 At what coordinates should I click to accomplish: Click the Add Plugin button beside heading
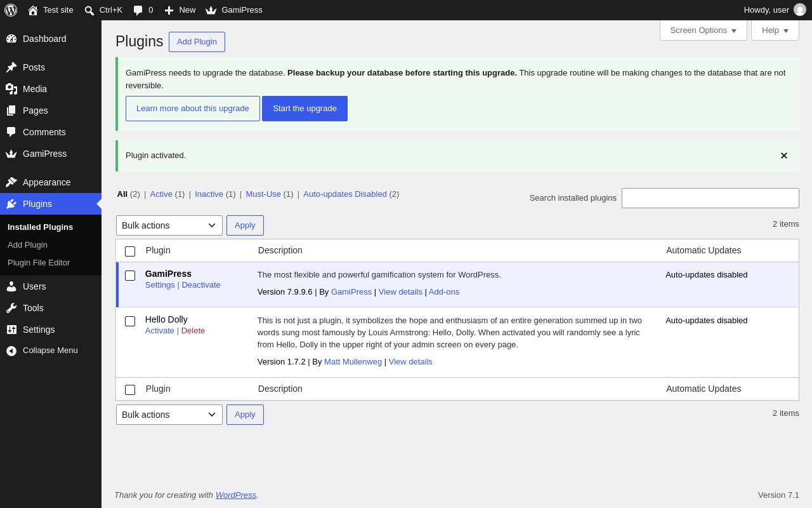click(197, 42)
